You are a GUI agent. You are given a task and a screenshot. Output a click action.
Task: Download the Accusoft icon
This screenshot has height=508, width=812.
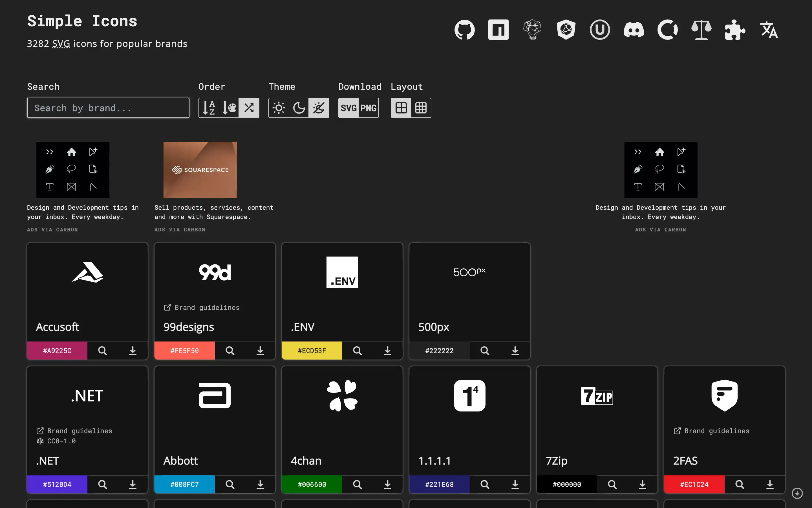click(133, 351)
